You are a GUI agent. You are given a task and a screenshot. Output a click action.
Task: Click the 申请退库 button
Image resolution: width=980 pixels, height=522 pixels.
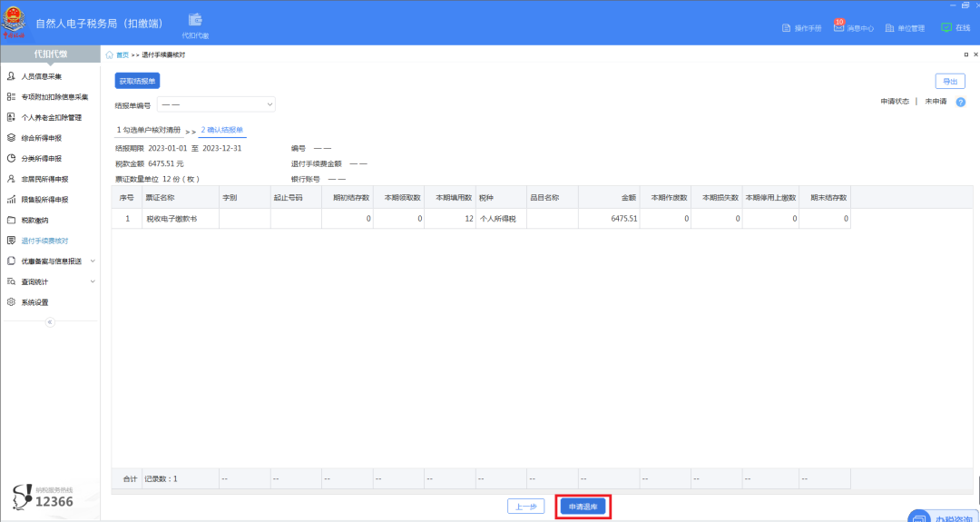click(583, 507)
